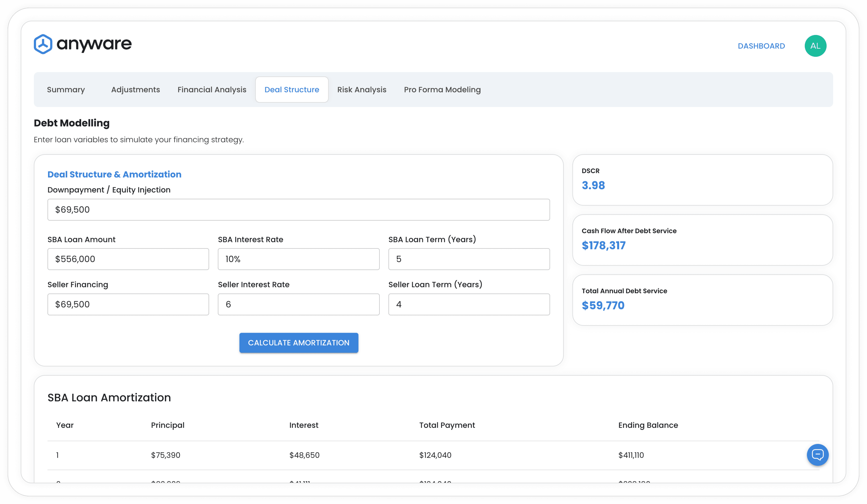The width and height of the screenshot is (867, 504).
Task: Click the total payment cell $124,040
Action: click(435, 455)
